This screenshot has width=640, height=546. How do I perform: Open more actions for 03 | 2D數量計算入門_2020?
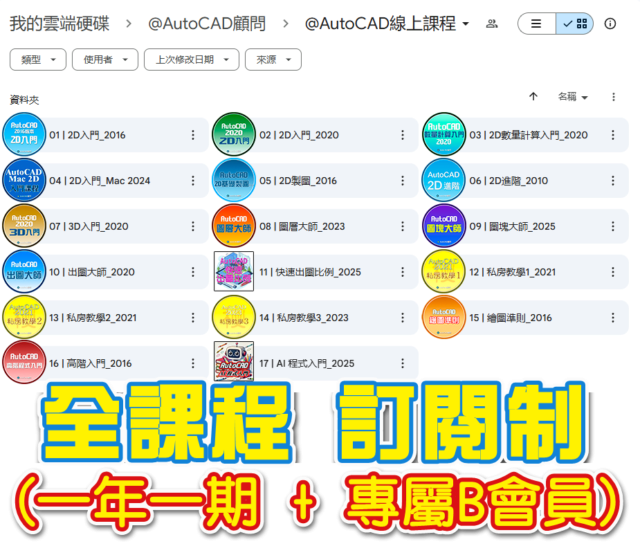(x=613, y=135)
